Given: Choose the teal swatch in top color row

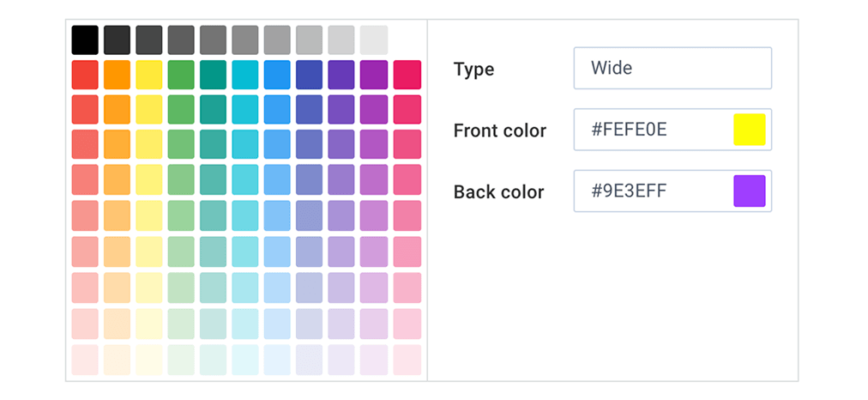Looking at the screenshot, I should coord(214,75).
